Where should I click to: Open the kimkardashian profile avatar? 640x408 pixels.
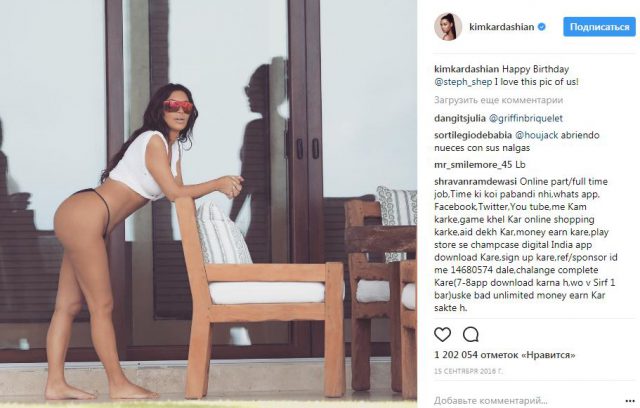coord(448,27)
